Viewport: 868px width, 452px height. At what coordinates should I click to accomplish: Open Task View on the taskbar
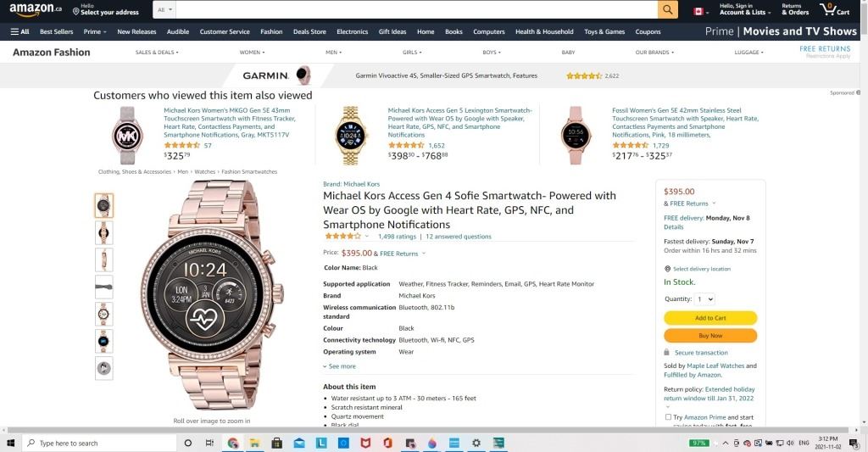tap(209, 443)
